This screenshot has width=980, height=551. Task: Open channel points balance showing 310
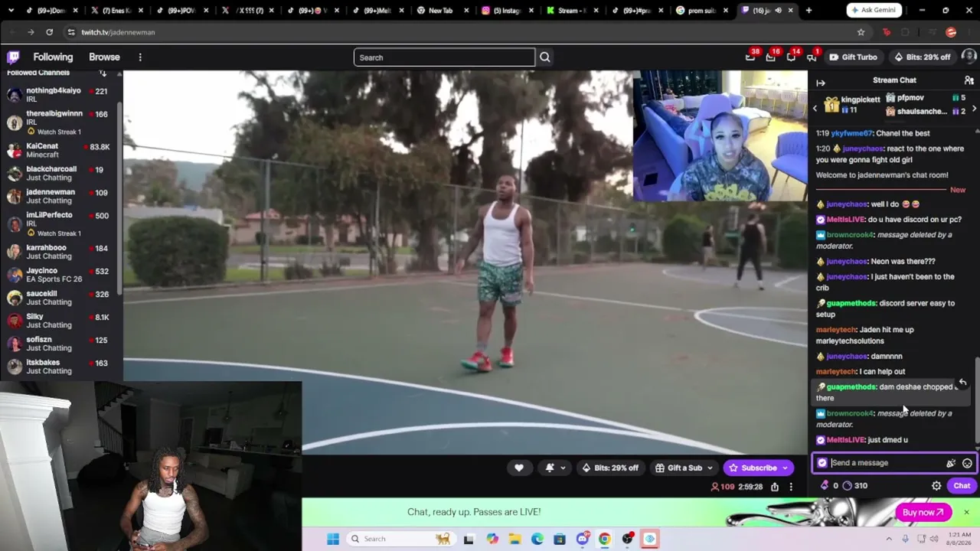click(x=854, y=486)
